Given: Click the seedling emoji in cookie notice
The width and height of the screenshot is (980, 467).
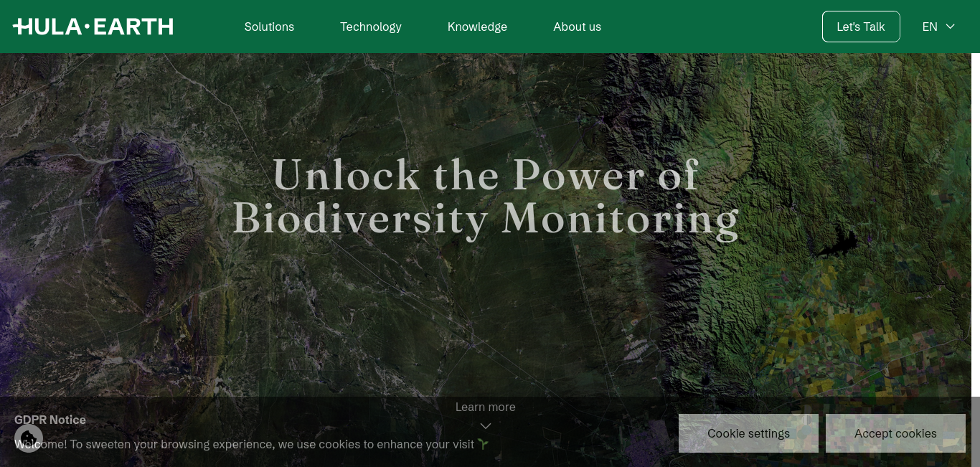Looking at the screenshot, I should (484, 444).
